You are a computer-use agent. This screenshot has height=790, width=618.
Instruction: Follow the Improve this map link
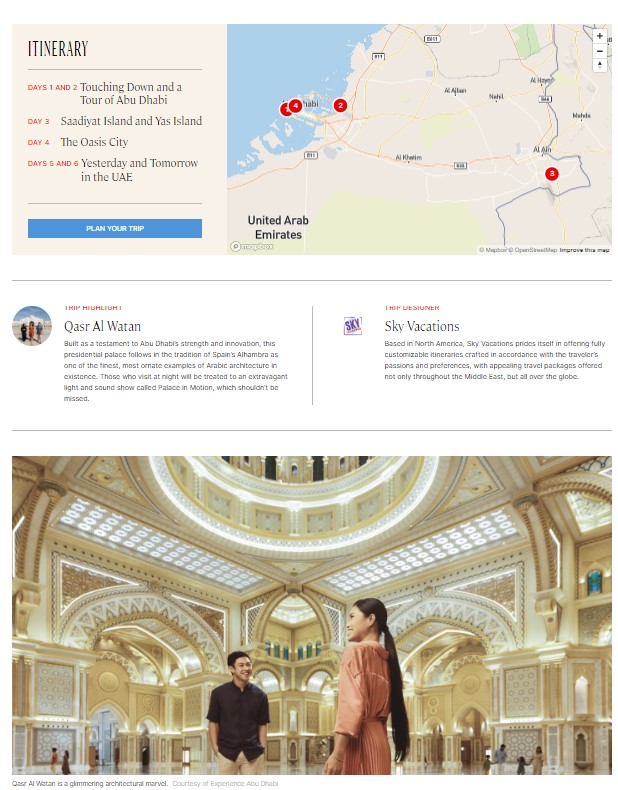pos(584,250)
